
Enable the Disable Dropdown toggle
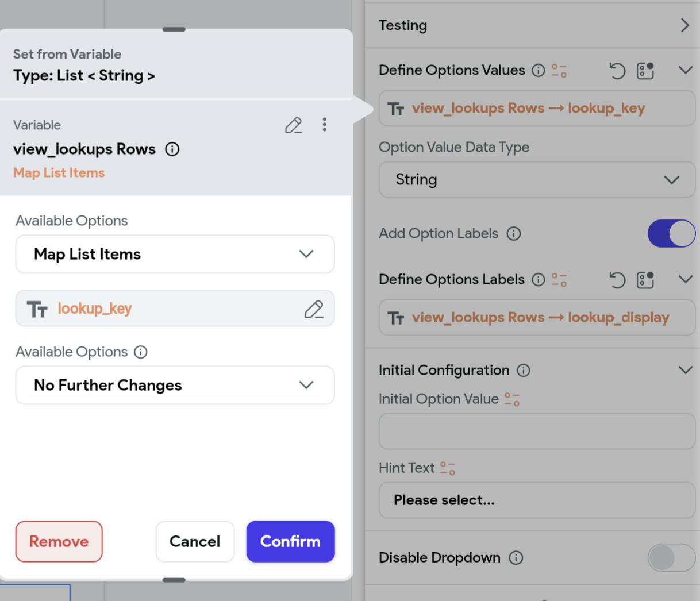[x=671, y=558]
